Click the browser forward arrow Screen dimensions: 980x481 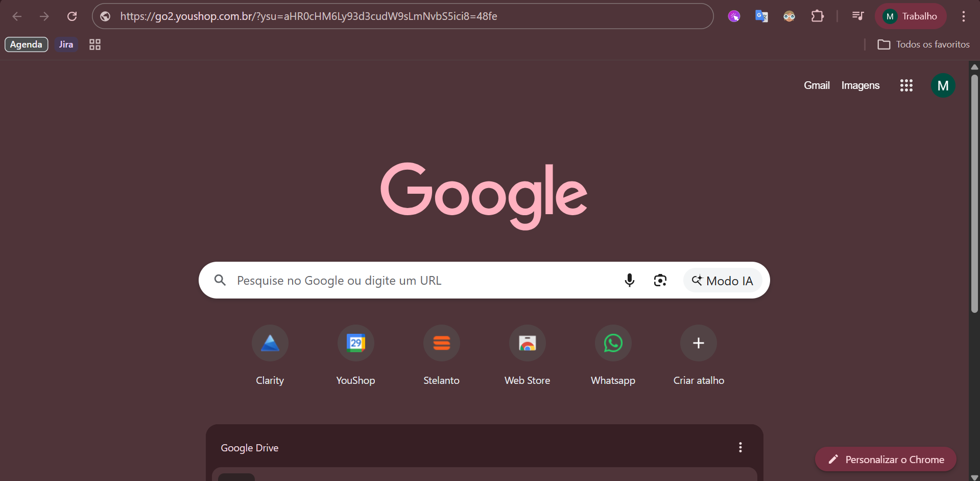[x=44, y=16]
